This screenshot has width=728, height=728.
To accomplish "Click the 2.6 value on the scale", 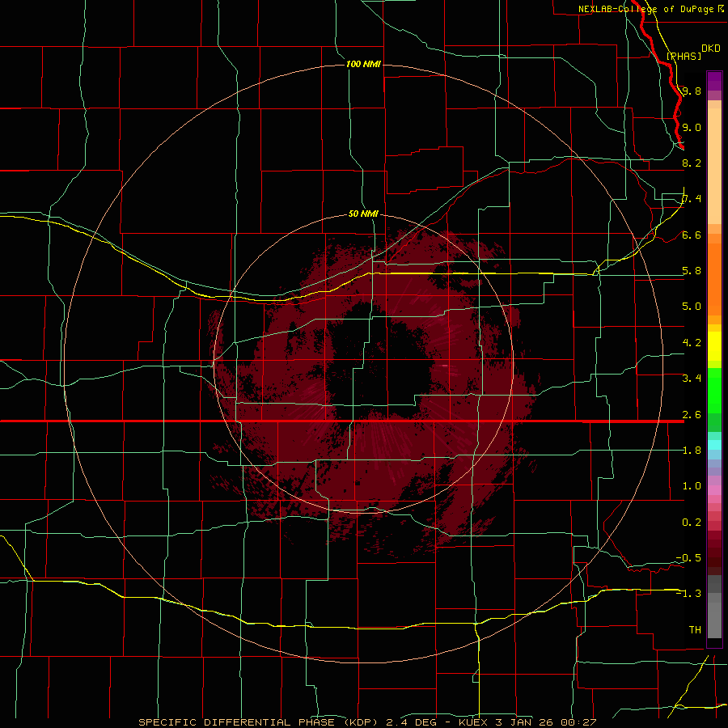I will 692,414.
